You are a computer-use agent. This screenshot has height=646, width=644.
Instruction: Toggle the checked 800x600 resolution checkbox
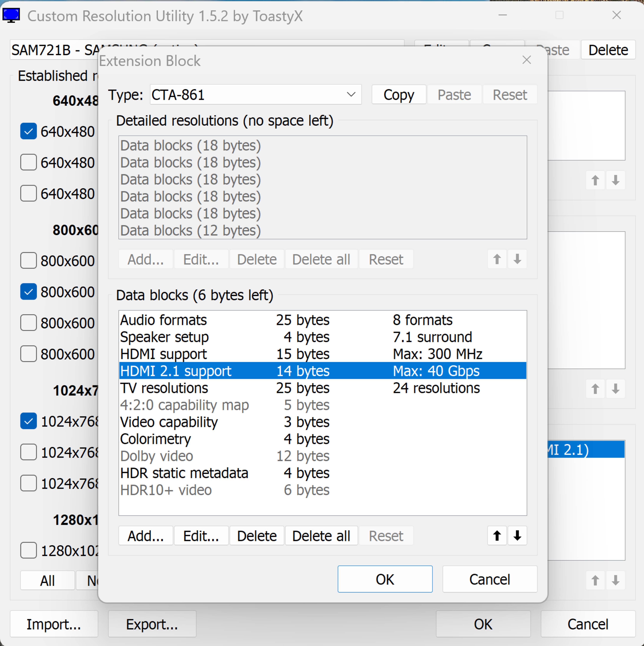coord(29,292)
